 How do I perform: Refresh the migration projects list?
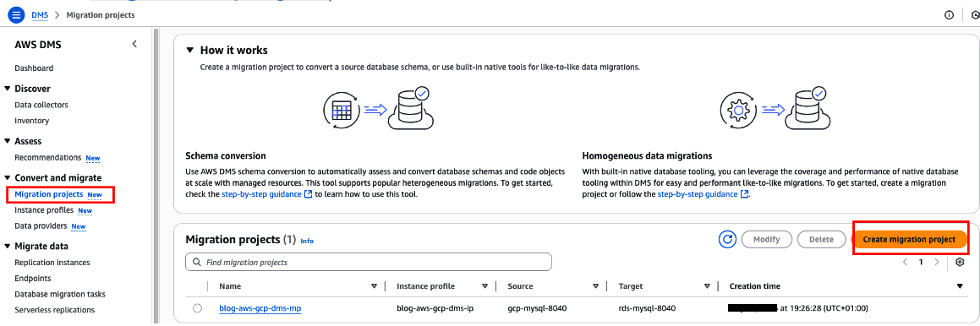(726, 239)
